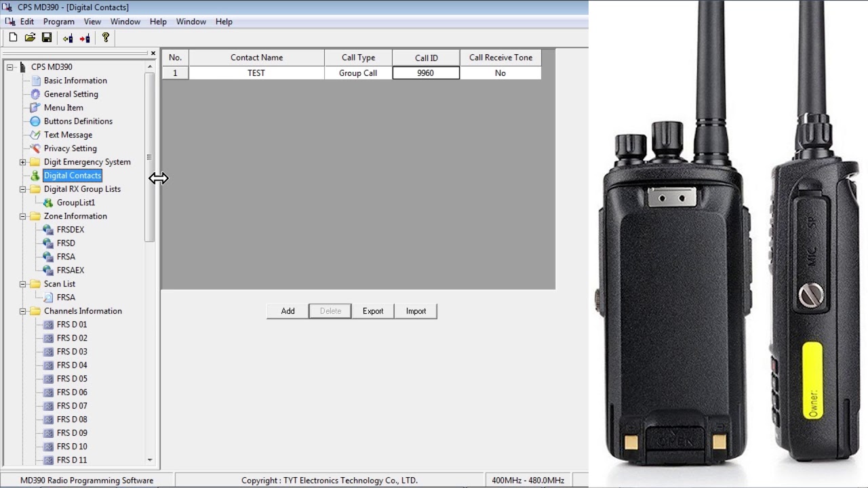Select the Menu Item tree icon
Viewport: 868px width, 488px height.
pos(35,108)
